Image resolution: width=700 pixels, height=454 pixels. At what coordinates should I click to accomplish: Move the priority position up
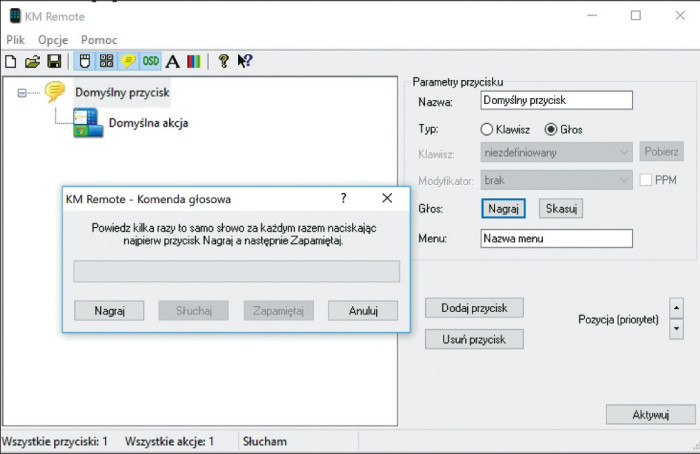click(x=676, y=308)
